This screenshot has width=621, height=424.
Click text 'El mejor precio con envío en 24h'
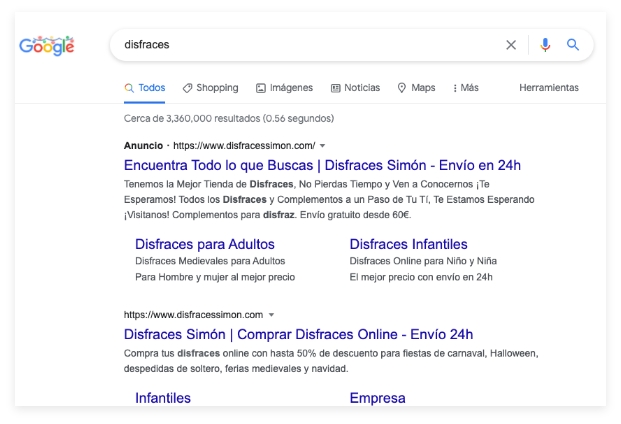421,277
